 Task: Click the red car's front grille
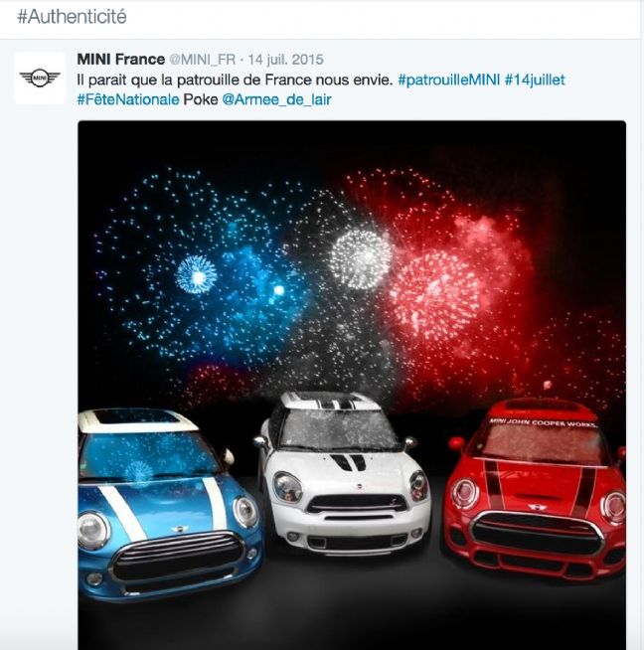(x=537, y=533)
